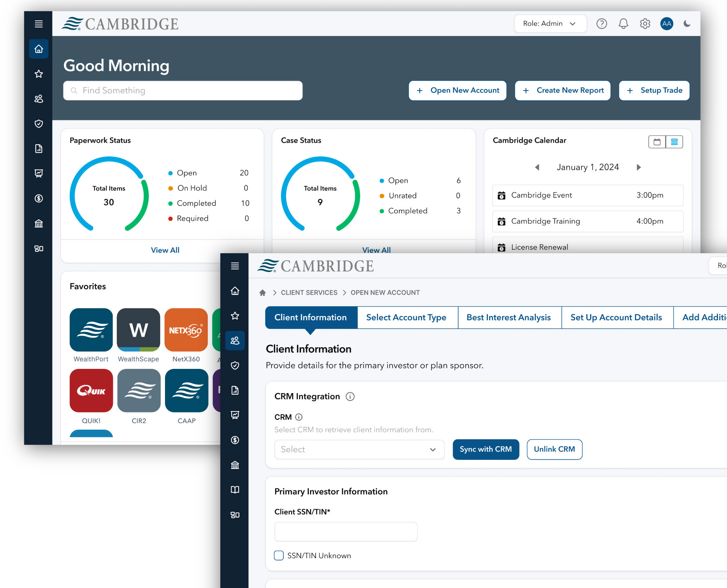
Task: Open the CRM Select dropdown
Action: click(x=359, y=449)
